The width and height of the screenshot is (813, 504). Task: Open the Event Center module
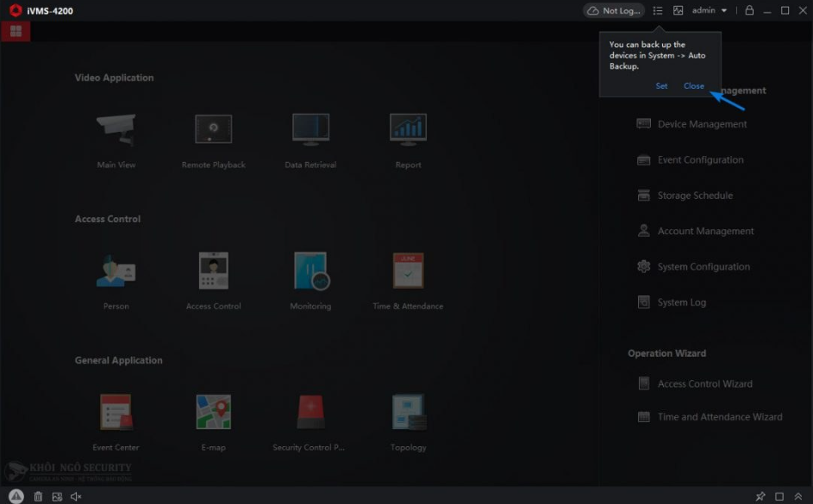pyautogui.click(x=116, y=412)
